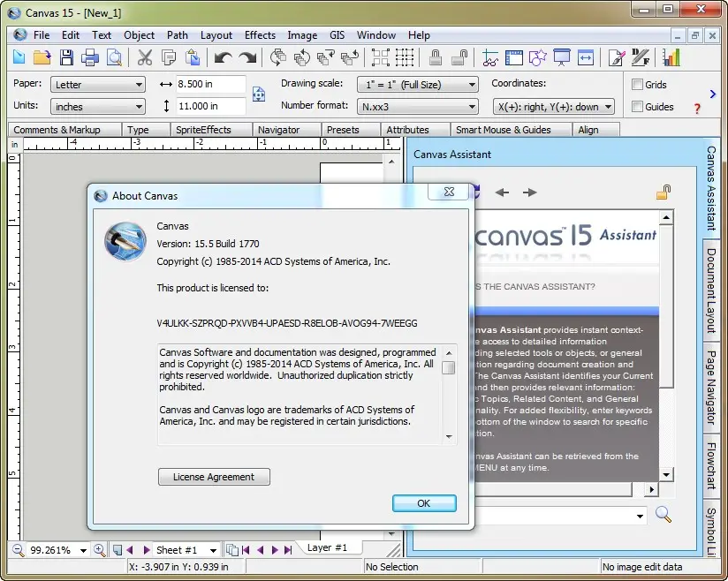Open the Paper size dropdown

(x=97, y=85)
